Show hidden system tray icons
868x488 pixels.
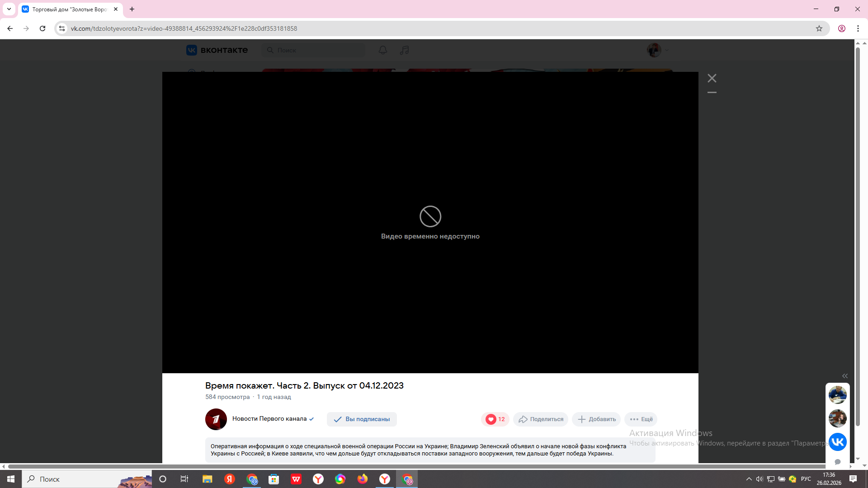[749, 479]
